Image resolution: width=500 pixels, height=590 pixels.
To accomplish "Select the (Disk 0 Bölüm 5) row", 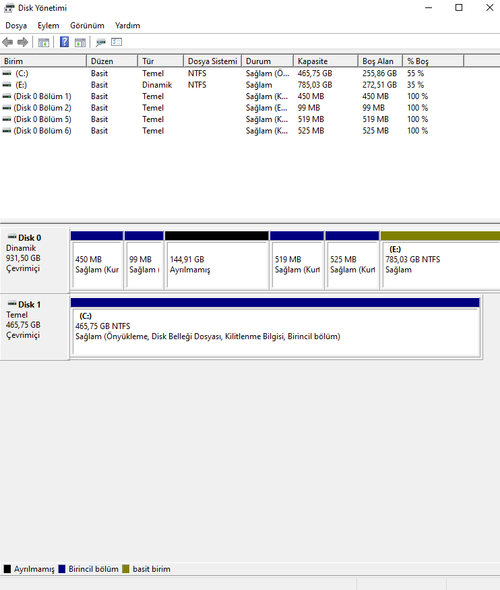I will pyautogui.click(x=250, y=119).
